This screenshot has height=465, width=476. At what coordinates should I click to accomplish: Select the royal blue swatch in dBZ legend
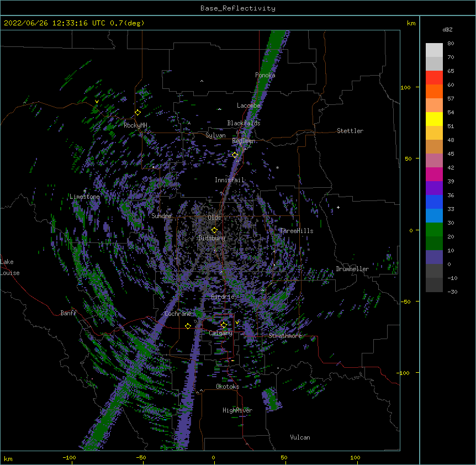coord(434,202)
